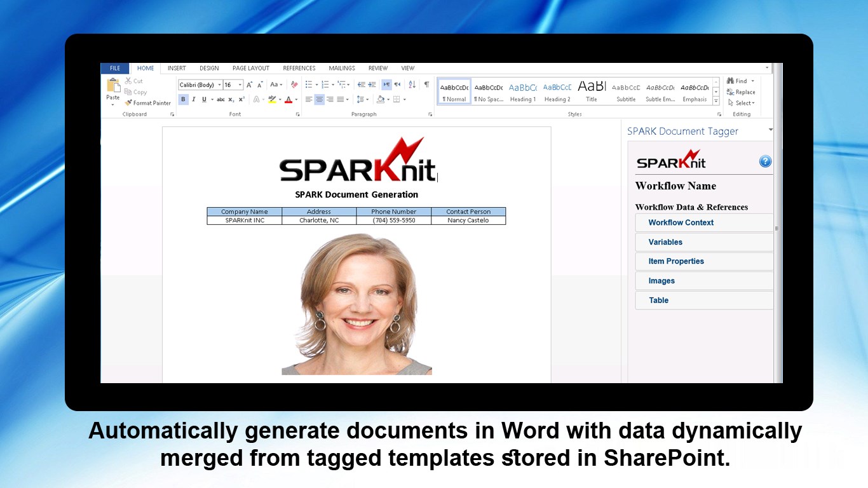
Task: Decrease paragraph indent
Action: 362,85
